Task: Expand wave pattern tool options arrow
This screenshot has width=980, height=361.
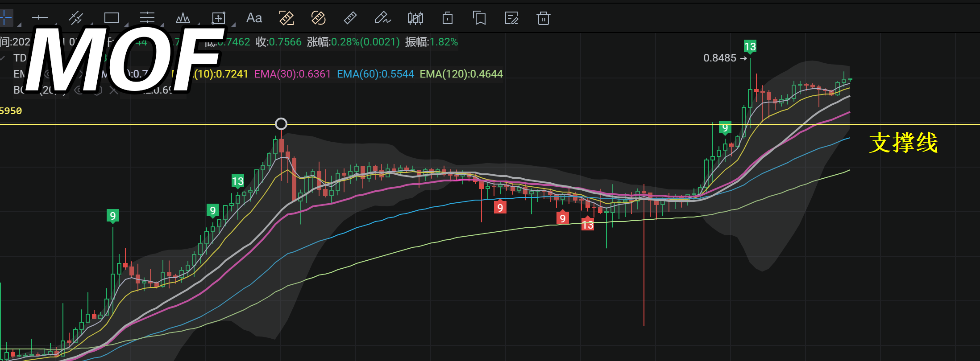Action: click(198, 25)
